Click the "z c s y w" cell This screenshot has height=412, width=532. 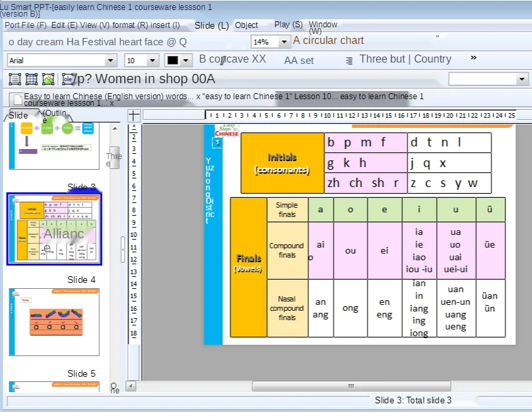pyautogui.click(x=449, y=183)
